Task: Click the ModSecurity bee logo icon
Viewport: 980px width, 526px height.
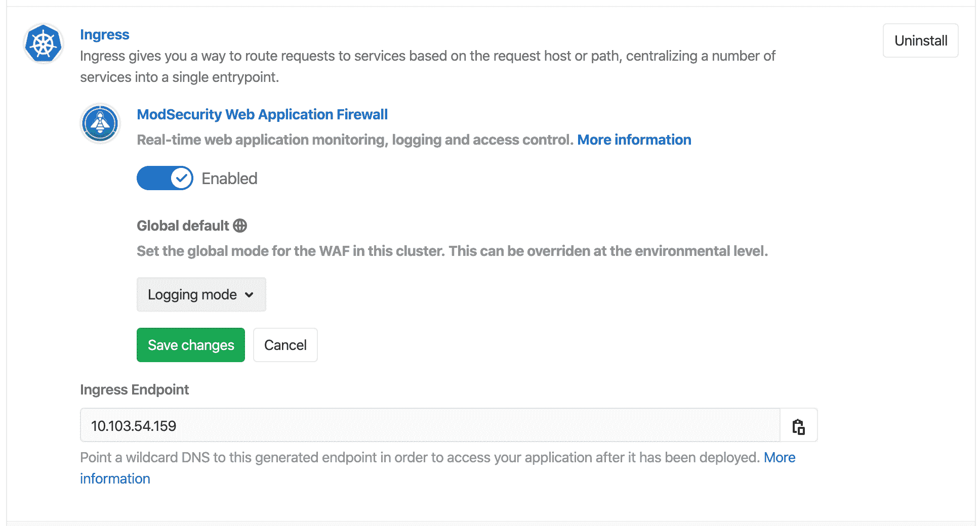Action: [x=100, y=123]
